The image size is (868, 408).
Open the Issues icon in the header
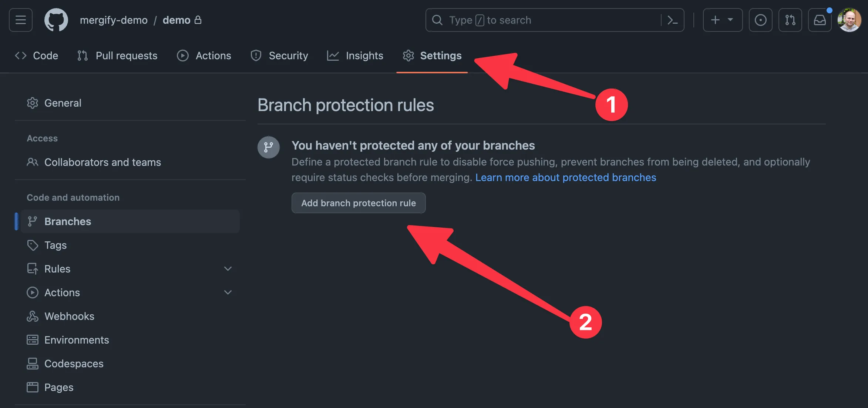pyautogui.click(x=761, y=20)
